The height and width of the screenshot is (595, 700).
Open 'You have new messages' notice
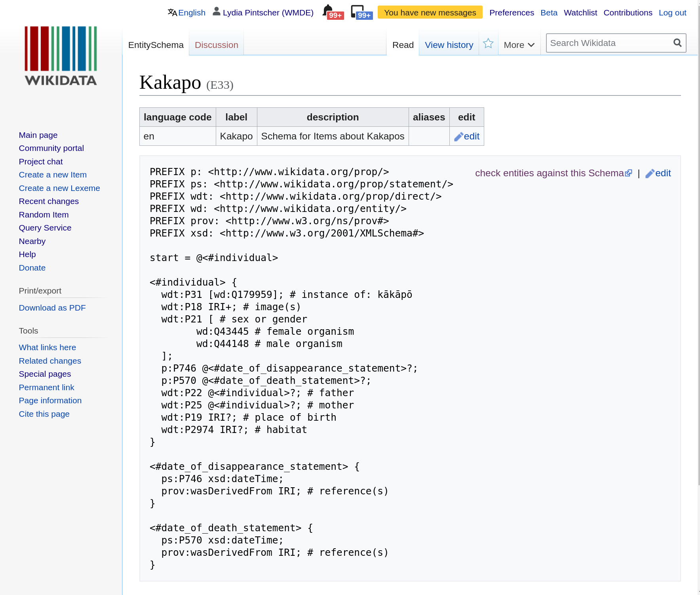coord(430,12)
